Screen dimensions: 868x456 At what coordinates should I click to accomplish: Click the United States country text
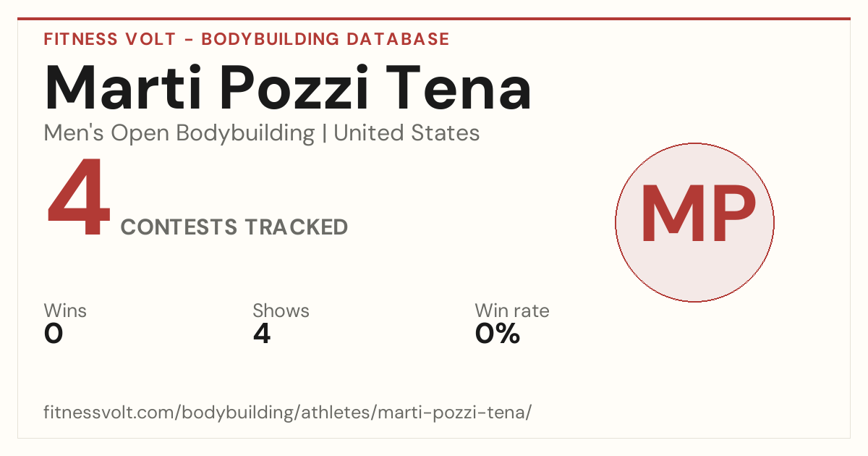pyautogui.click(x=407, y=133)
